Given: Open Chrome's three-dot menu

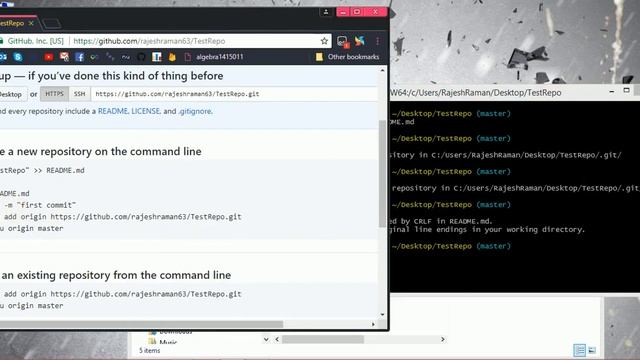Looking at the screenshot, I should (x=378, y=41).
